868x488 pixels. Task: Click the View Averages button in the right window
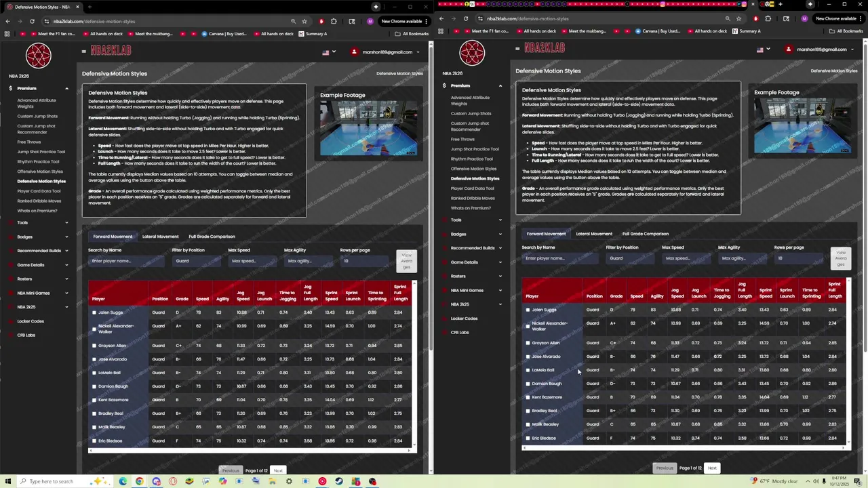(840, 258)
